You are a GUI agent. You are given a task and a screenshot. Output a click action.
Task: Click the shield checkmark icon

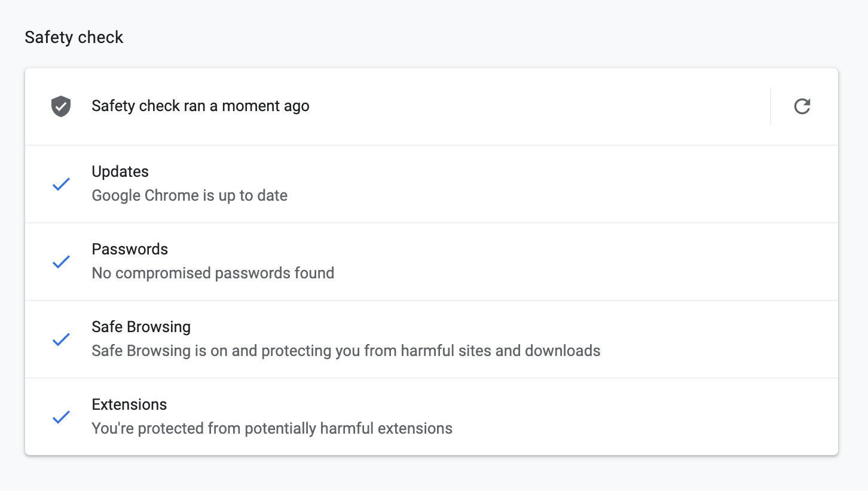(x=61, y=106)
